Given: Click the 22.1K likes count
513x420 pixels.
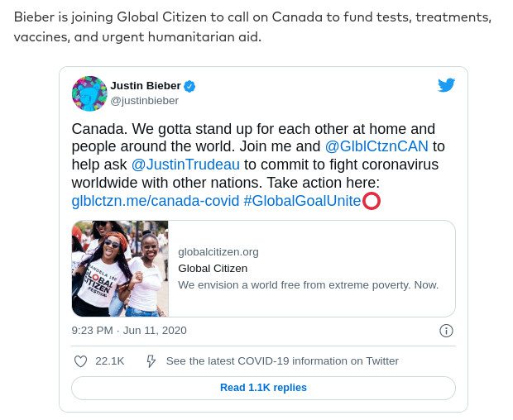Looking at the screenshot, I should click(110, 361).
